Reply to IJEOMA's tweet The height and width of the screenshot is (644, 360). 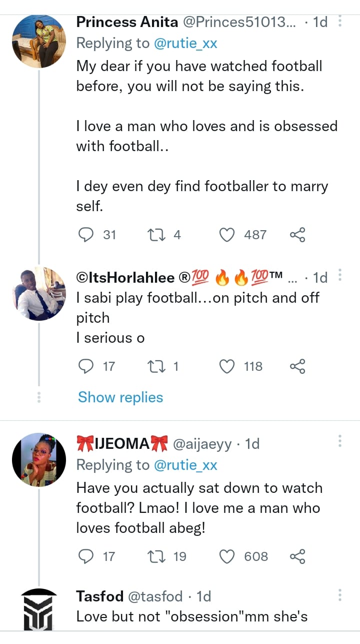click(x=87, y=556)
